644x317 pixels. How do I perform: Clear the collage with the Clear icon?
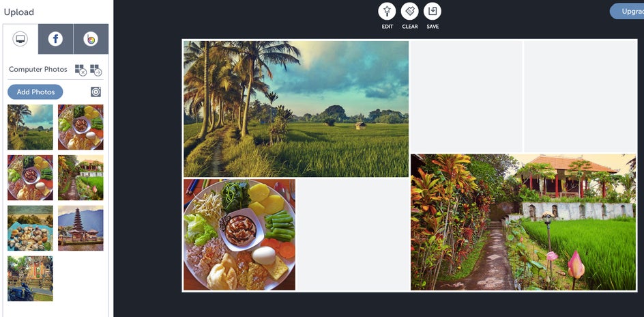coord(409,12)
